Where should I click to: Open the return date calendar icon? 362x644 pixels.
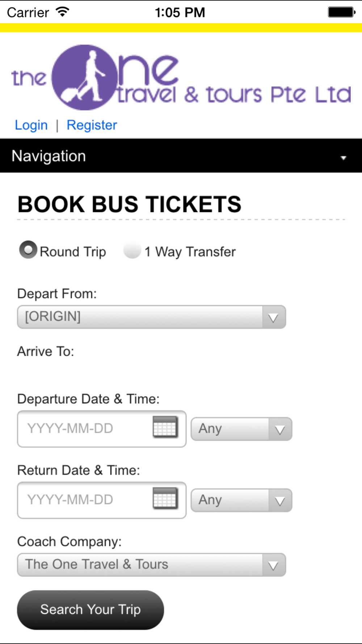(x=165, y=498)
